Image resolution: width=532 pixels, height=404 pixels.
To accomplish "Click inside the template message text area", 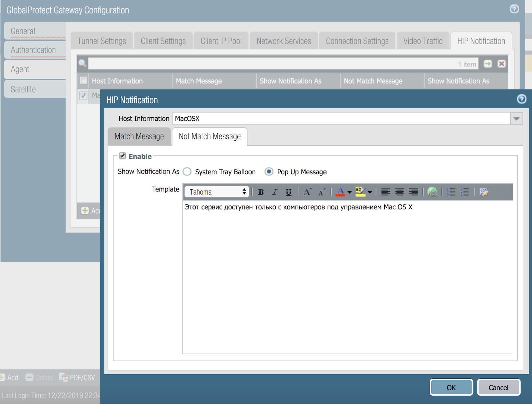I will pos(348,277).
